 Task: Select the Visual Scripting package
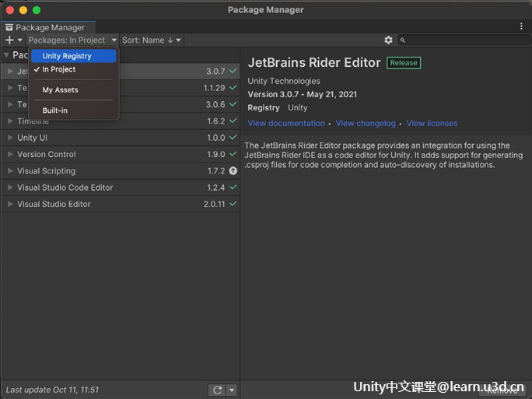click(x=121, y=170)
